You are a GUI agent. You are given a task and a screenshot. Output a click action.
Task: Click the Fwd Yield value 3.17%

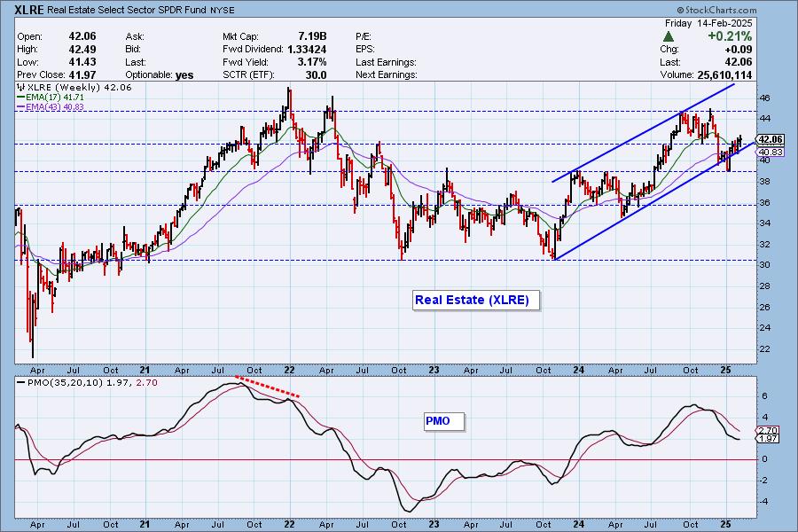(x=311, y=61)
